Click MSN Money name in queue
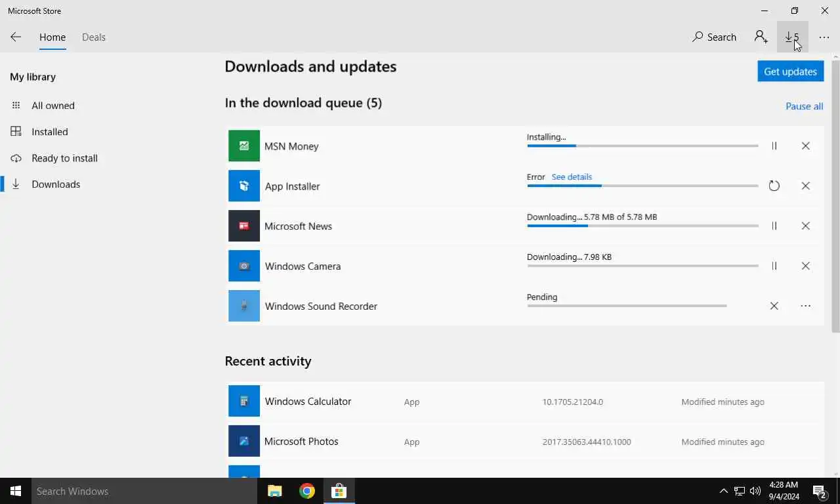 pos(291,146)
